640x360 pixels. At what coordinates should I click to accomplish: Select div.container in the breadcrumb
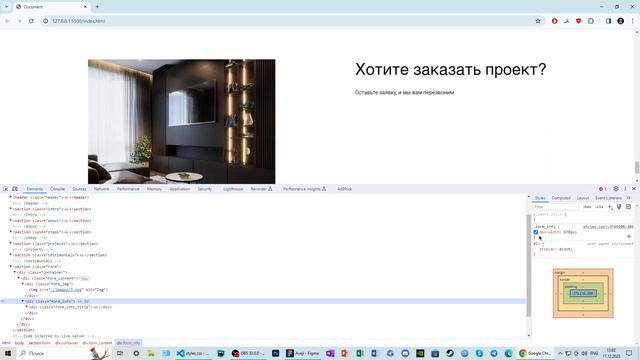coord(67,343)
